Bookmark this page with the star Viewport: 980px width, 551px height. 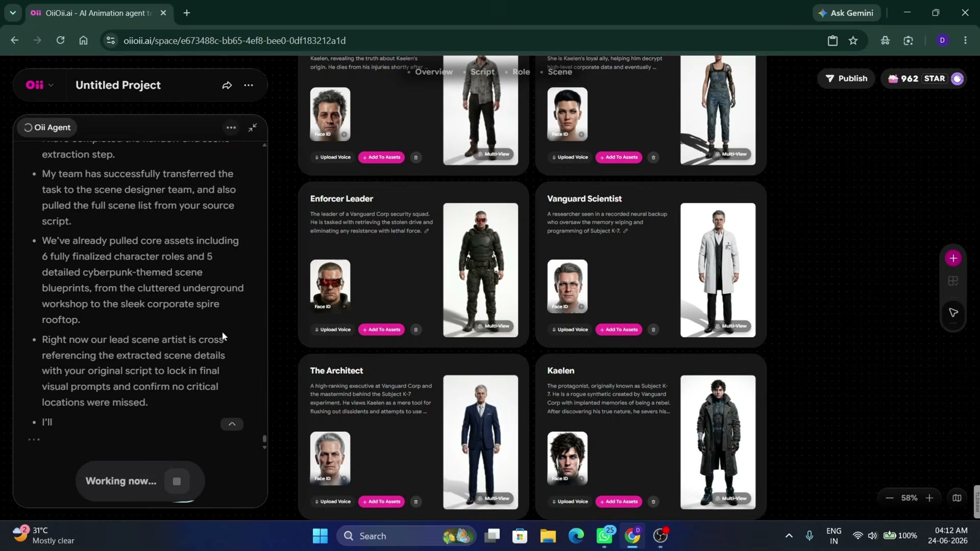point(853,40)
